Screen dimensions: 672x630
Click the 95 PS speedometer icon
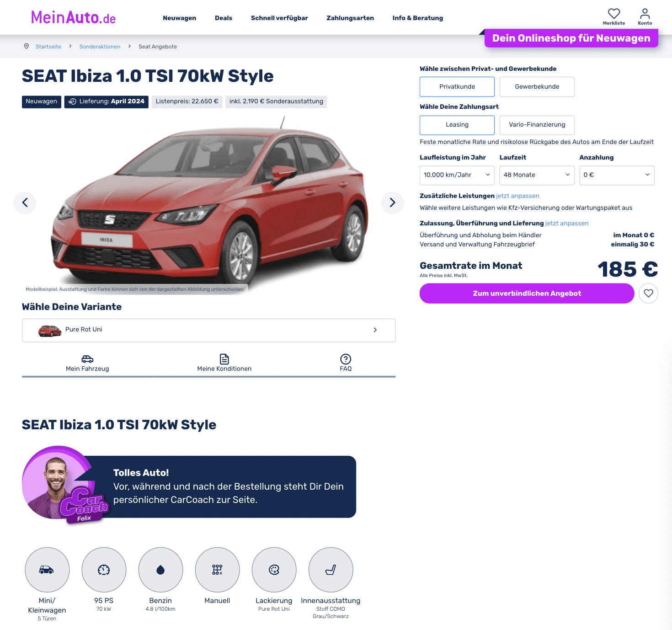click(x=104, y=570)
